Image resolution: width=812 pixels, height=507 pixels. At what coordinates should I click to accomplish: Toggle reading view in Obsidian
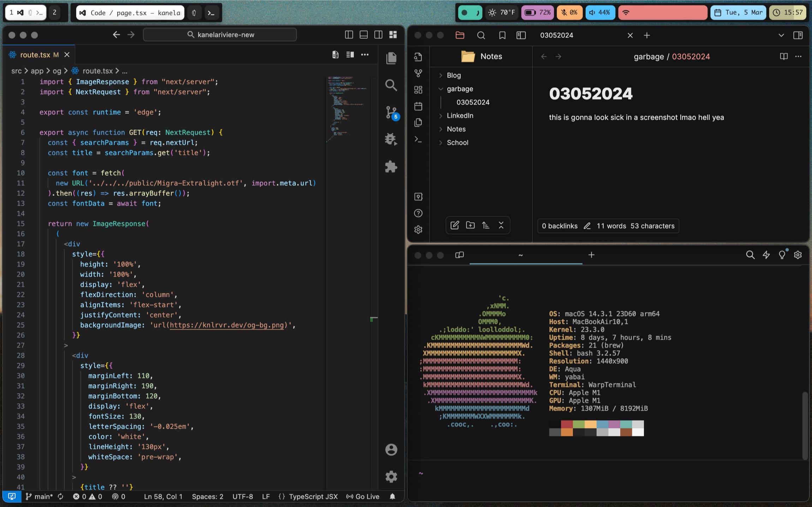784,56
